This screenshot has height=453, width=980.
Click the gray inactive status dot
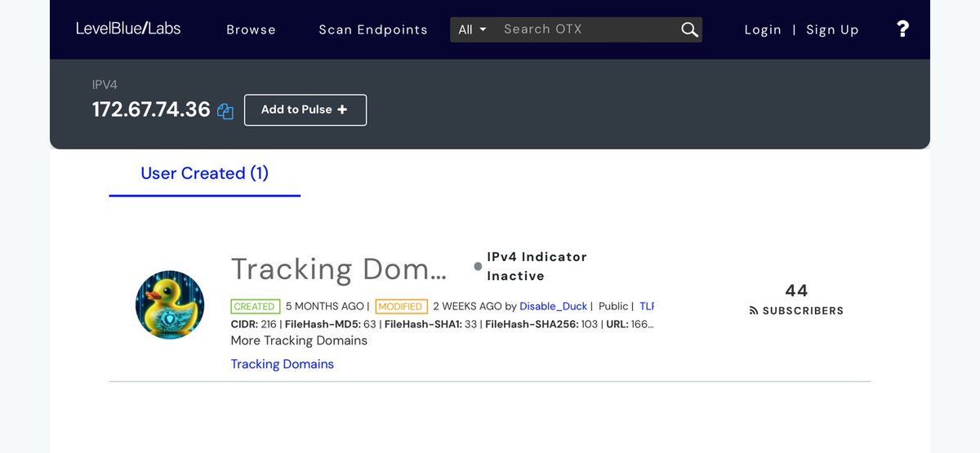(x=478, y=267)
